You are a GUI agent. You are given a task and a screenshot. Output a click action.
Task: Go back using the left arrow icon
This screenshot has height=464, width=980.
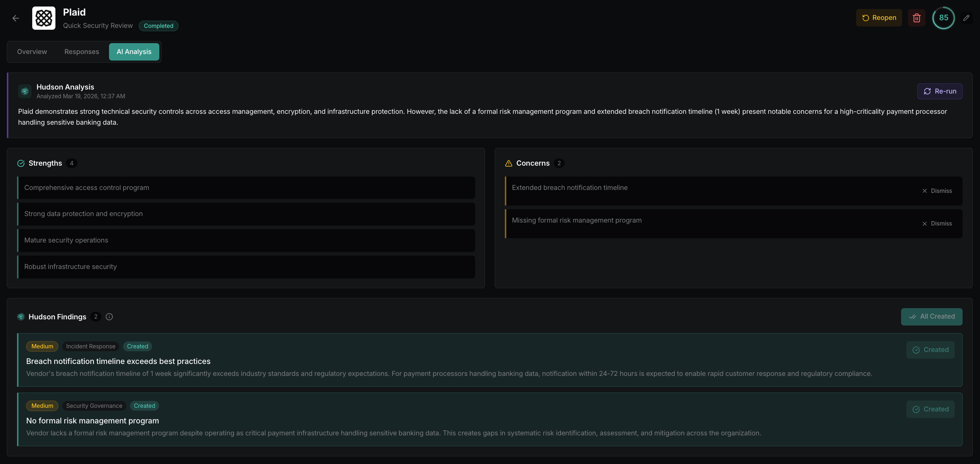click(16, 18)
